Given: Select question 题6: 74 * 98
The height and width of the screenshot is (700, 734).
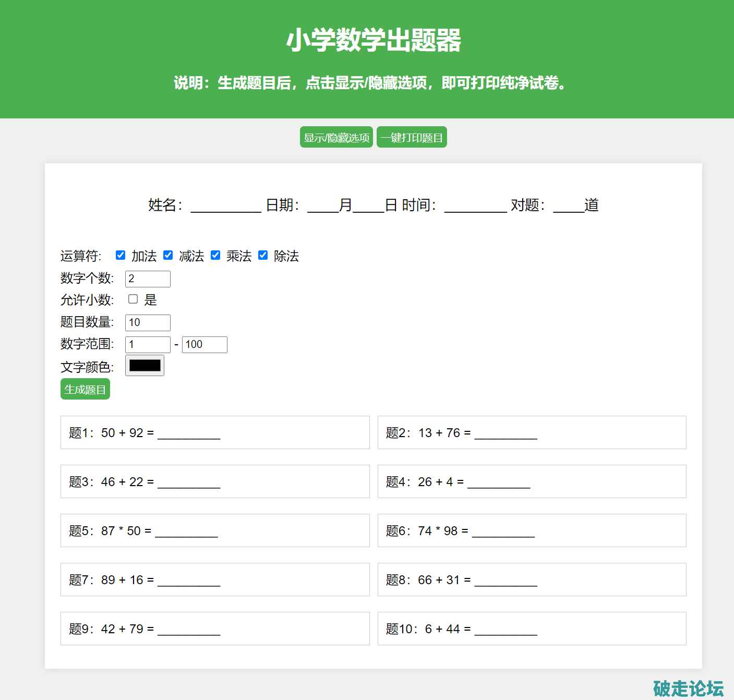Looking at the screenshot, I should pyautogui.click(x=532, y=530).
